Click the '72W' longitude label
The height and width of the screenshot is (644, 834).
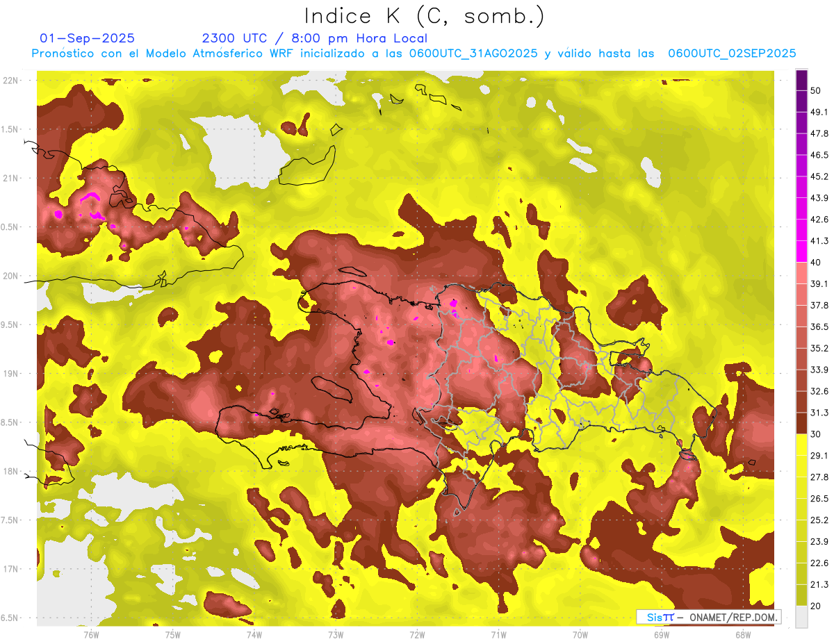417,634
